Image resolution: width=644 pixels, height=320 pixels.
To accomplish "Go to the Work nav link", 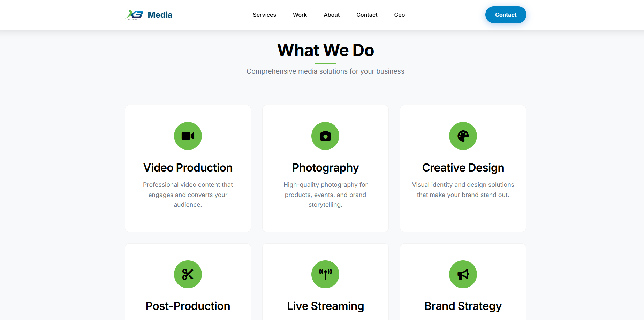I will 300,15.
